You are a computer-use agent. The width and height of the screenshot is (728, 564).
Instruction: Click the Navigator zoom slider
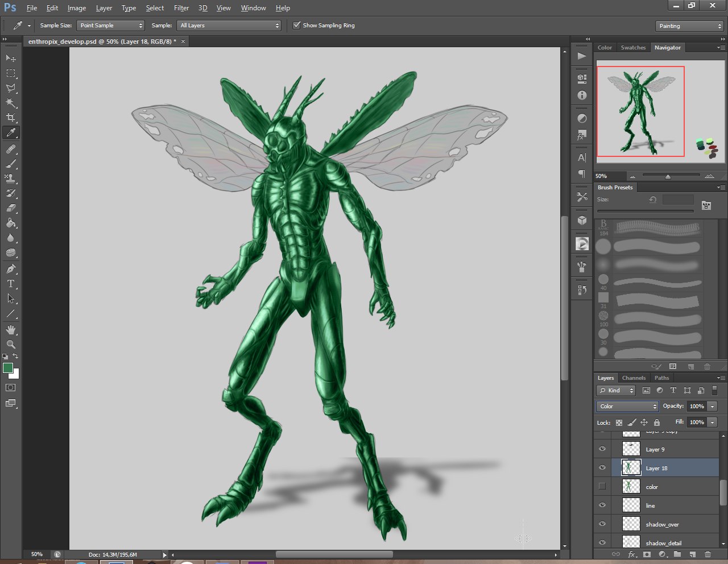tap(668, 176)
